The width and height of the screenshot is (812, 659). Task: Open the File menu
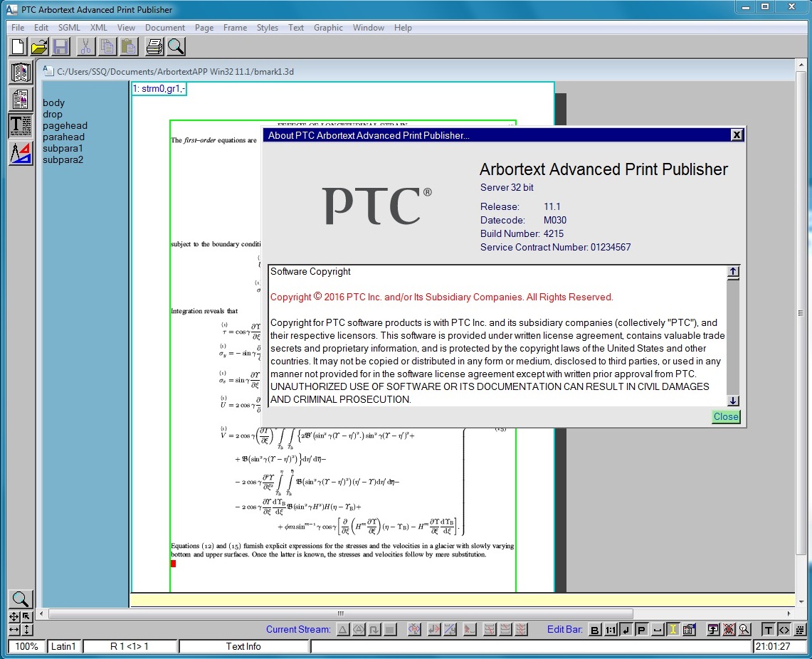pos(18,28)
